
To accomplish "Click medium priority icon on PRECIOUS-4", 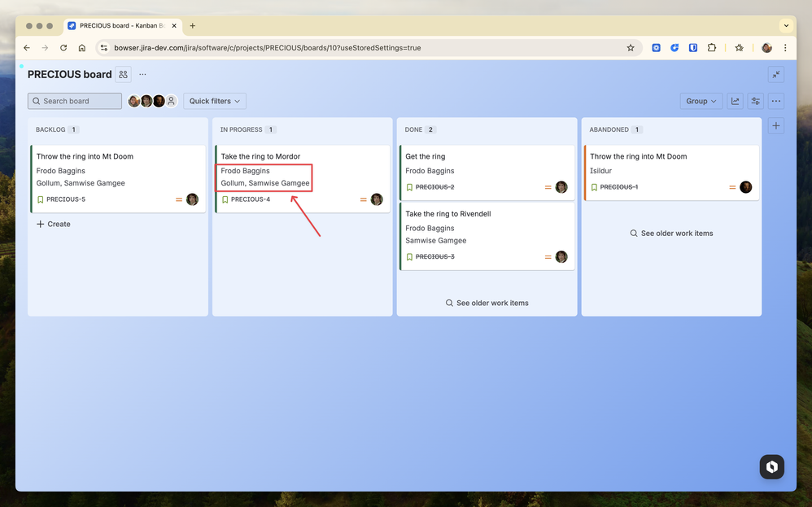I will [x=364, y=199].
